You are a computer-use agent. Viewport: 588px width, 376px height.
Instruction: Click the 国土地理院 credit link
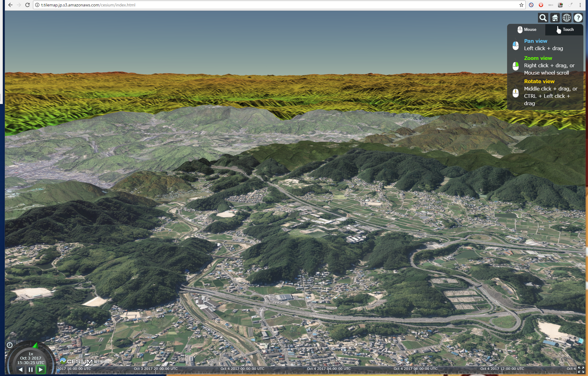[101, 362]
